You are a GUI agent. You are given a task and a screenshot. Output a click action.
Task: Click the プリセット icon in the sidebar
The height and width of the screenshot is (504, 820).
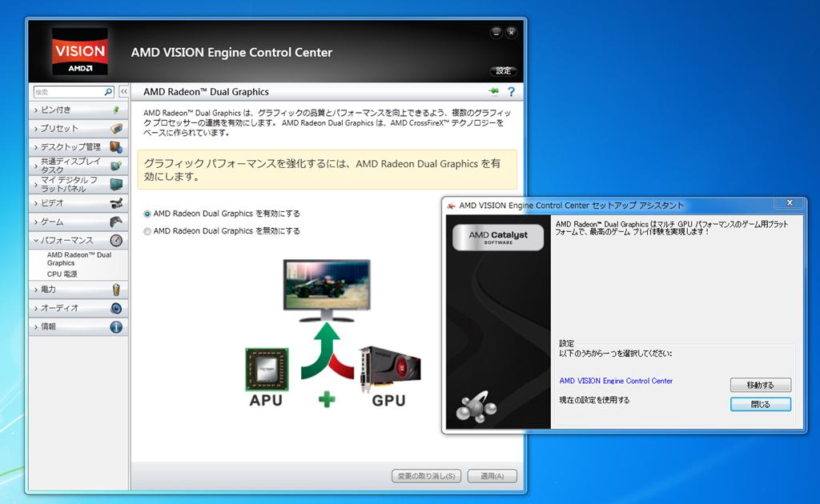(116, 129)
